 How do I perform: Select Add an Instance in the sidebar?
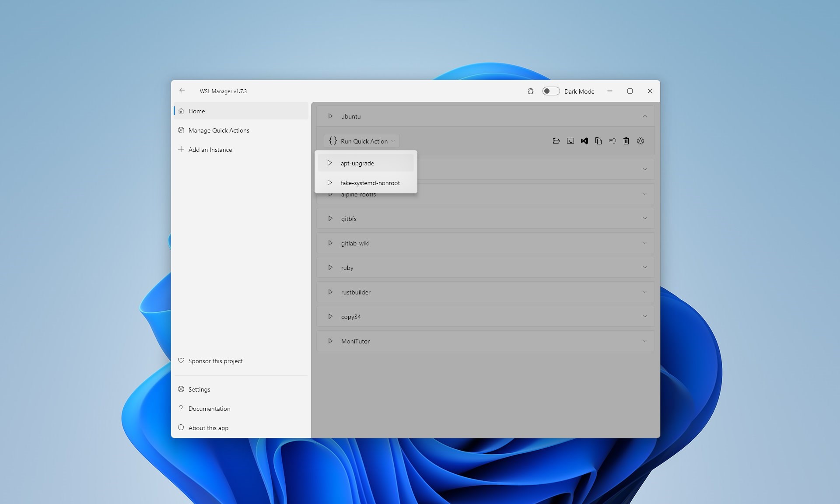(210, 149)
